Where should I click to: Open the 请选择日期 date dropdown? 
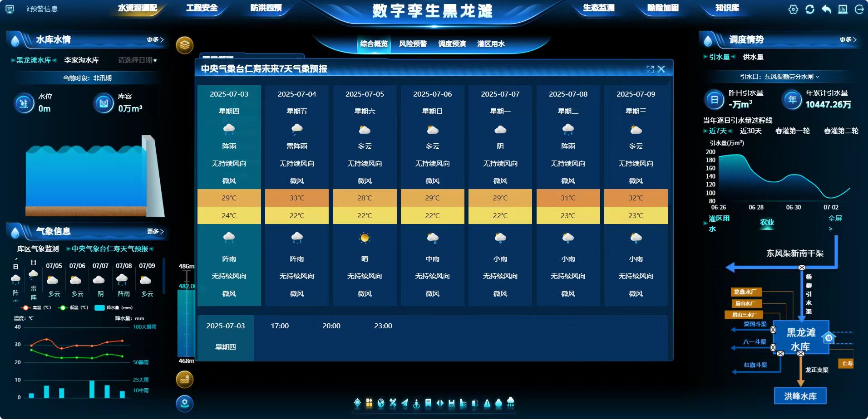click(137, 60)
